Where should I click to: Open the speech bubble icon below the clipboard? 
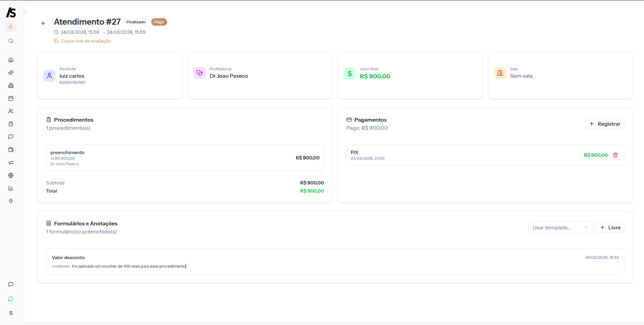tap(11, 137)
